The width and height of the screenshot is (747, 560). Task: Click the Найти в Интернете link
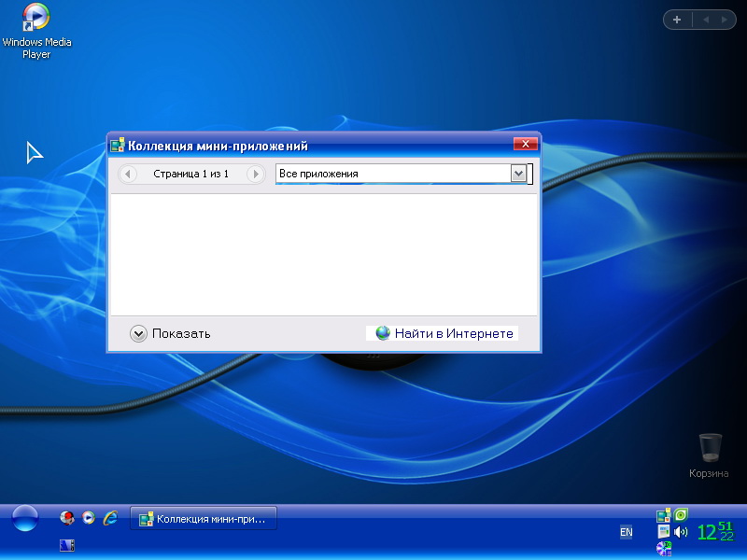click(444, 333)
